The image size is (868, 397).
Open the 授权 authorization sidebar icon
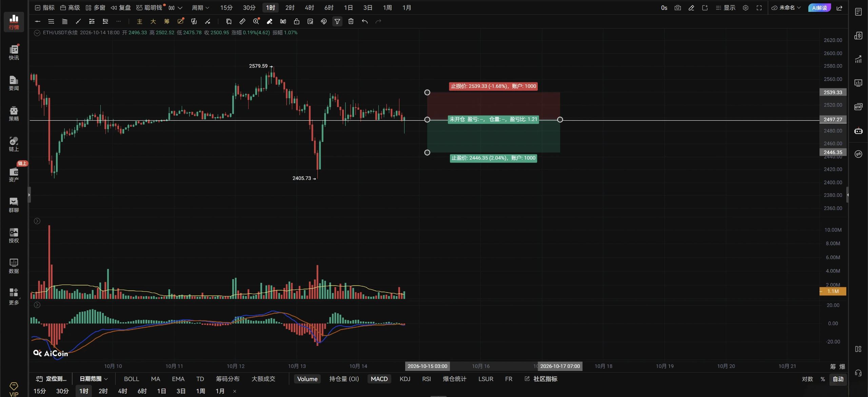[14, 235]
